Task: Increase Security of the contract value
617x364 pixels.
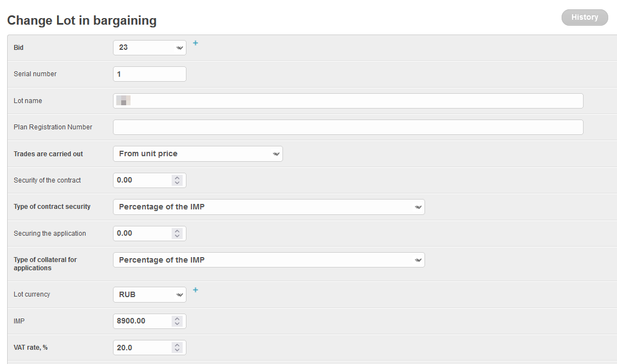Action: 177,178
